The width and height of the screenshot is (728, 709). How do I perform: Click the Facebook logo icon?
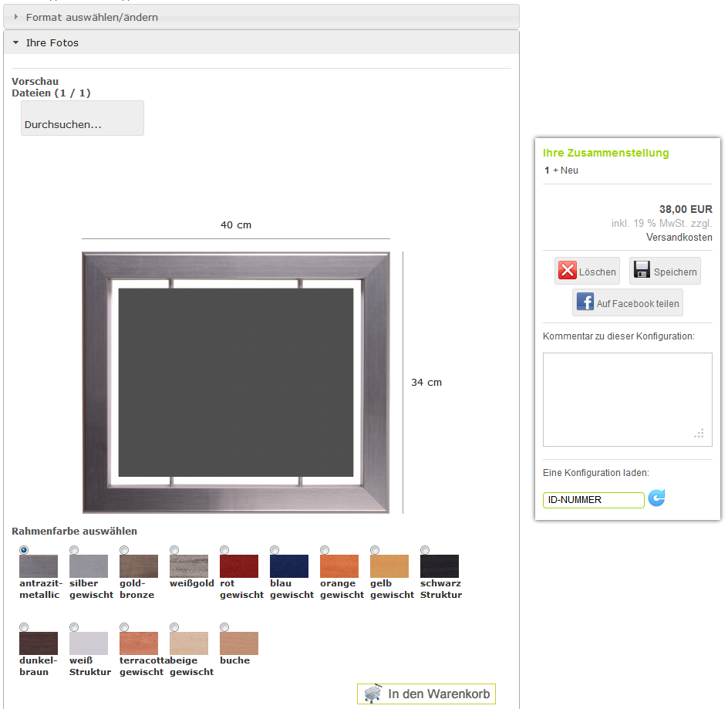(585, 302)
